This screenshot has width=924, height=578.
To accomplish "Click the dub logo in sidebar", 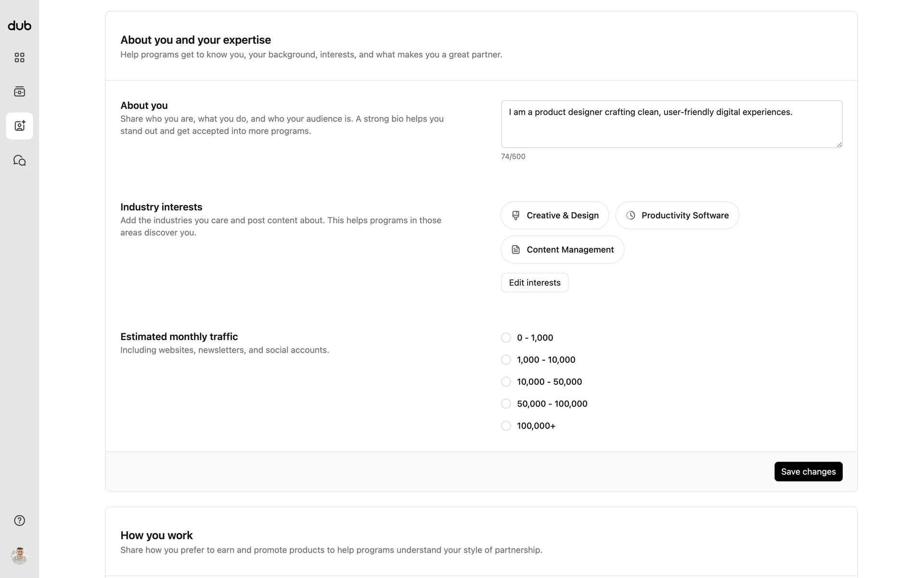I will point(19,26).
